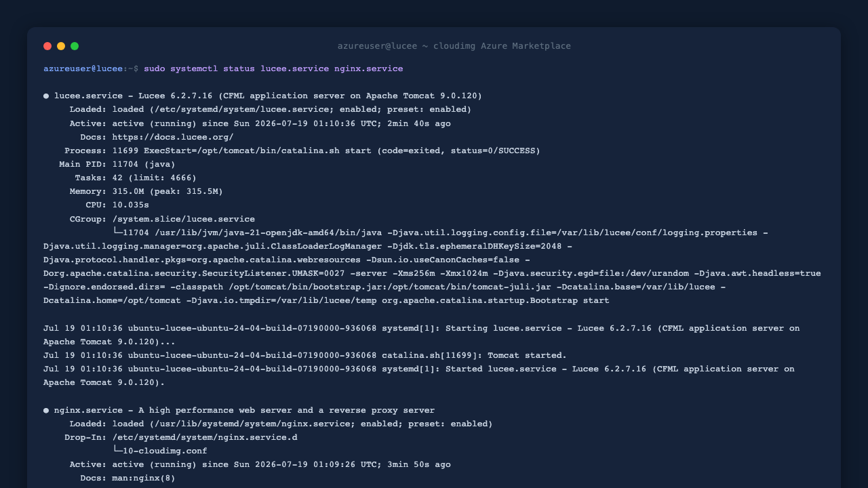Image resolution: width=868 pixels, height=488 pixels.
Task: Click the 'Docs: man:nginx(8)' line
Action: (128, 478)
